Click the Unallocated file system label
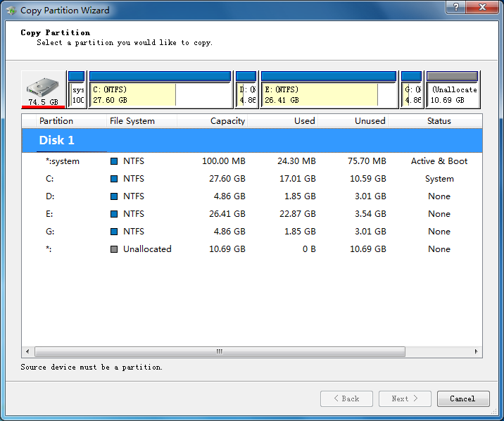 pos(147,249)
